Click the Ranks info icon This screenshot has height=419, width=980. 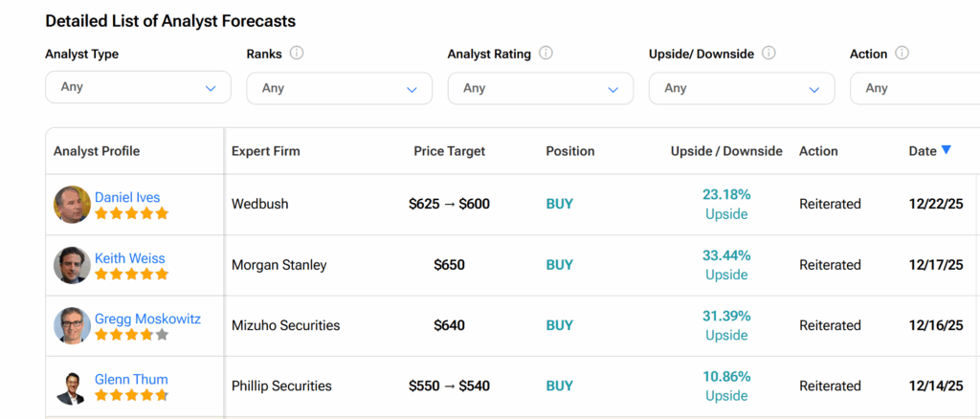pyautogui.click(x=297, y=54)
